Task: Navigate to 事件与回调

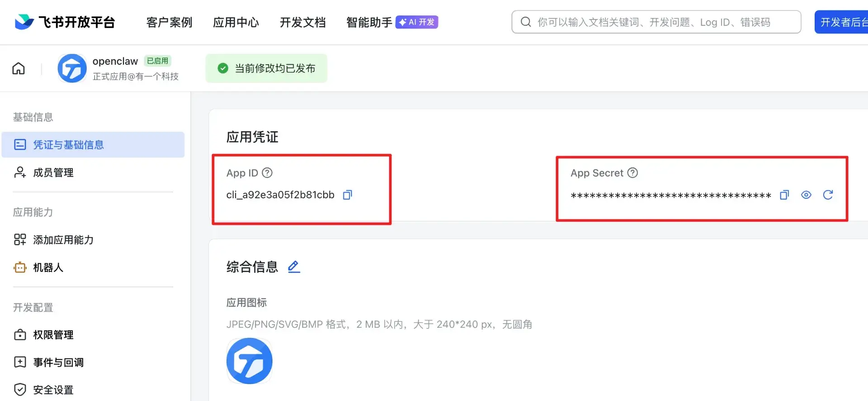Action: tap(58, 363)
